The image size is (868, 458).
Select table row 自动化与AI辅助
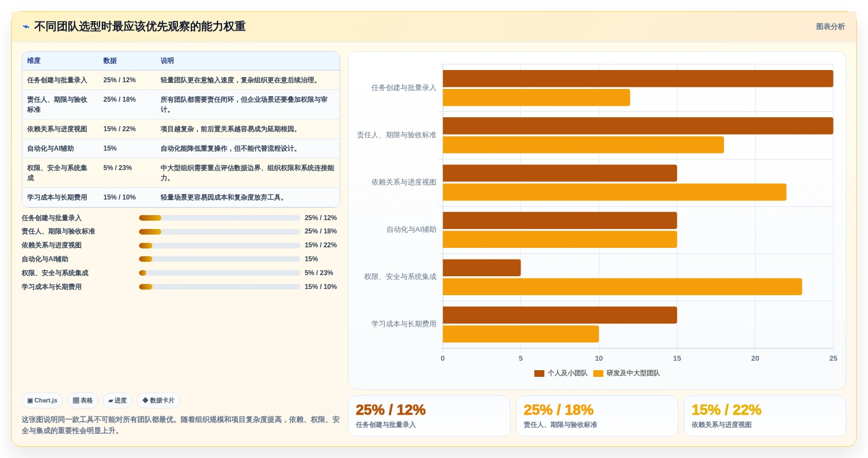(181, 148)
